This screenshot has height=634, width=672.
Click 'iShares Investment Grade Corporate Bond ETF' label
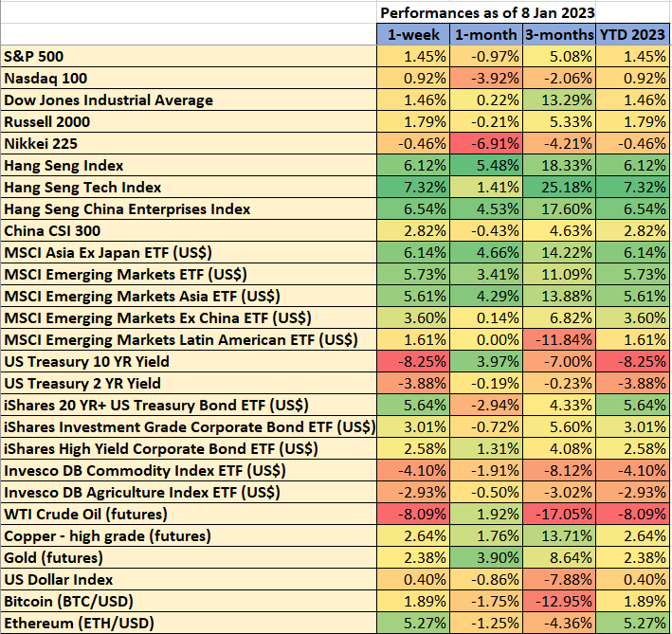[190, 427]
